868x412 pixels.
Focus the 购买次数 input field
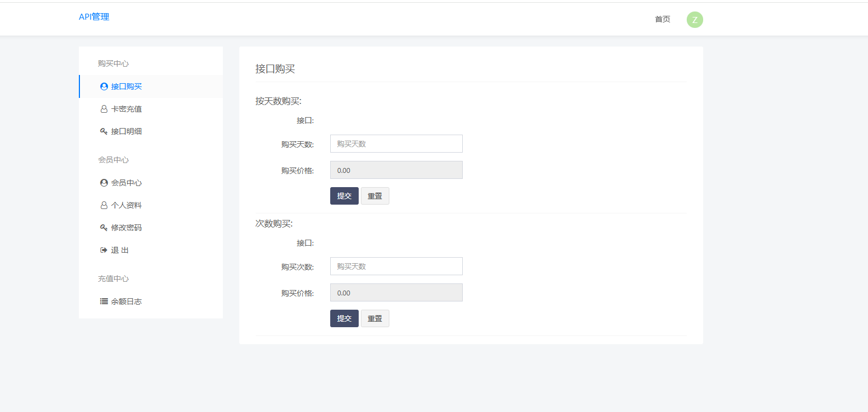click(396, 266)
